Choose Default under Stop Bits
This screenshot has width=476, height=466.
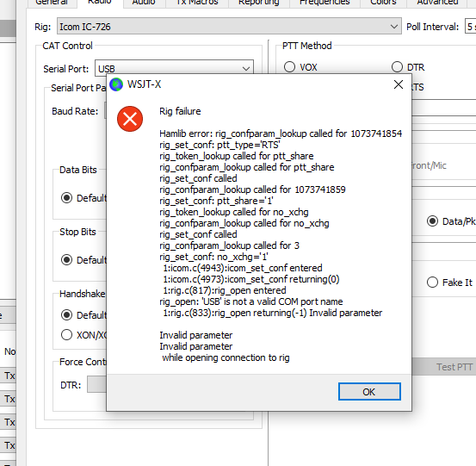coord(66,260)
